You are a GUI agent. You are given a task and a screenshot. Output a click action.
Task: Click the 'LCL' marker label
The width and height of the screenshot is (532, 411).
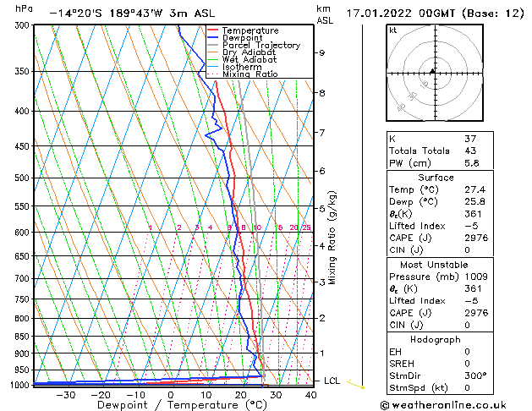click(x=332, y=381)
